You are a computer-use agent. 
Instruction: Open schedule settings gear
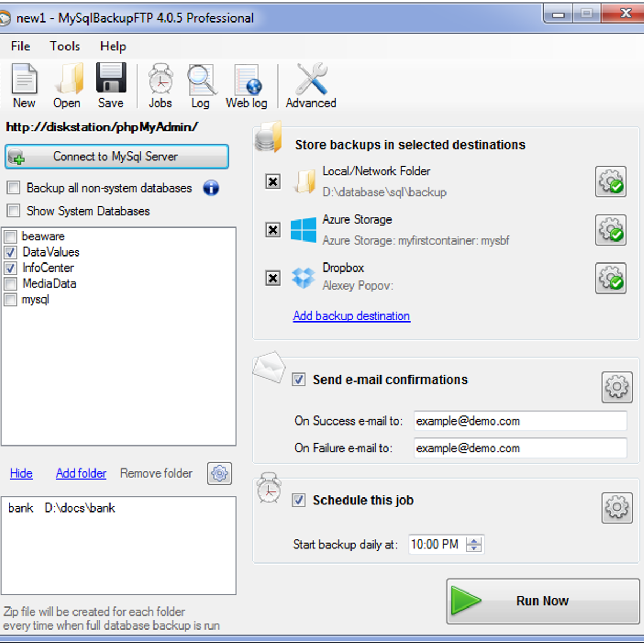617,508
